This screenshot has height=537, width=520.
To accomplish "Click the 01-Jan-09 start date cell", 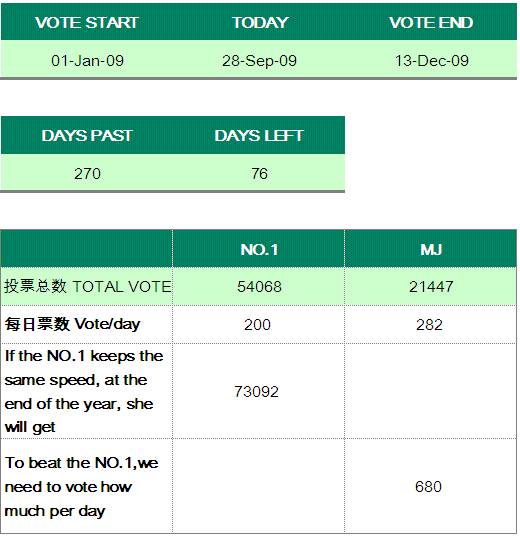I will [87, 60].
